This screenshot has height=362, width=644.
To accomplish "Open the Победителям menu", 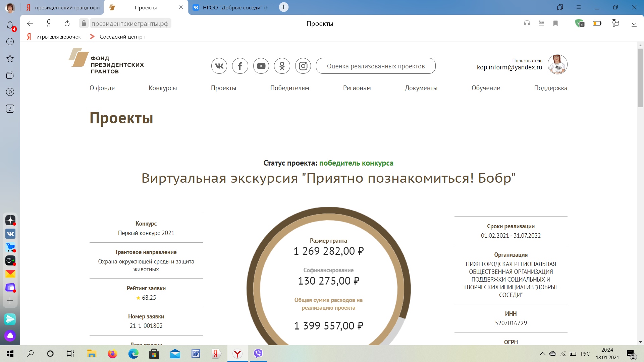I will pyautogui.click(x=289, y=88).
